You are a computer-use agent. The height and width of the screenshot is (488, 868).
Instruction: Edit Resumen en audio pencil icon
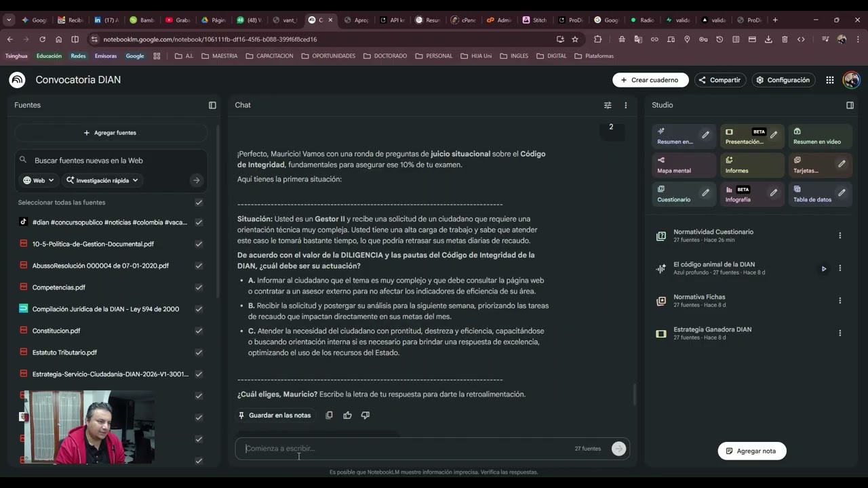(705, 135)
